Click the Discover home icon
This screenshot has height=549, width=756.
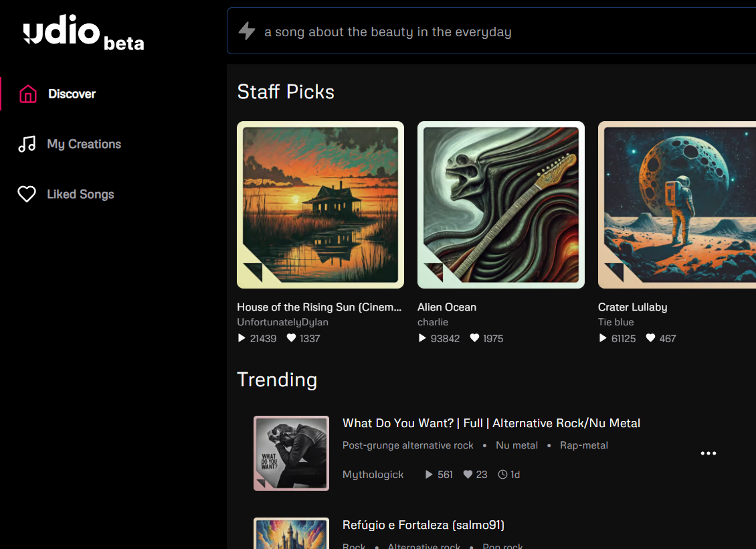pos(27,94)
